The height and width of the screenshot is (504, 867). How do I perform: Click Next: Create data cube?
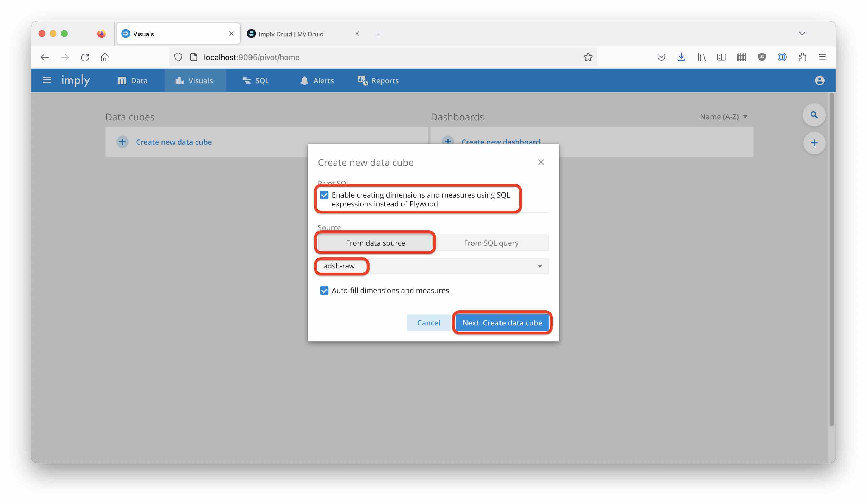click(x=502, y=323)
